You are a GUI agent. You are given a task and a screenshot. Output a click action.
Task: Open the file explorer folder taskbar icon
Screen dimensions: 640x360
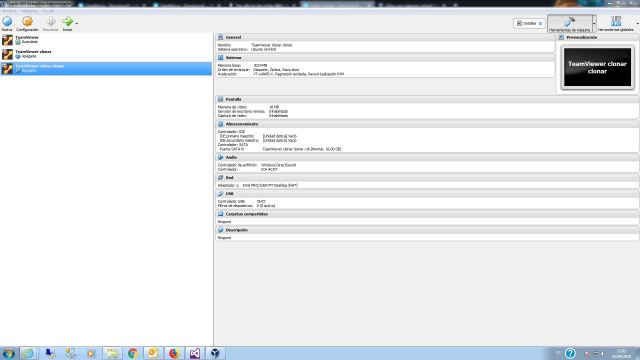[x=112, y=353]
